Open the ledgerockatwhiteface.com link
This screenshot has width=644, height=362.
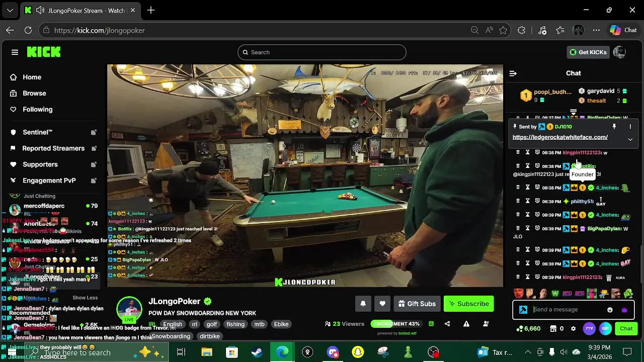tap(560, 137)
